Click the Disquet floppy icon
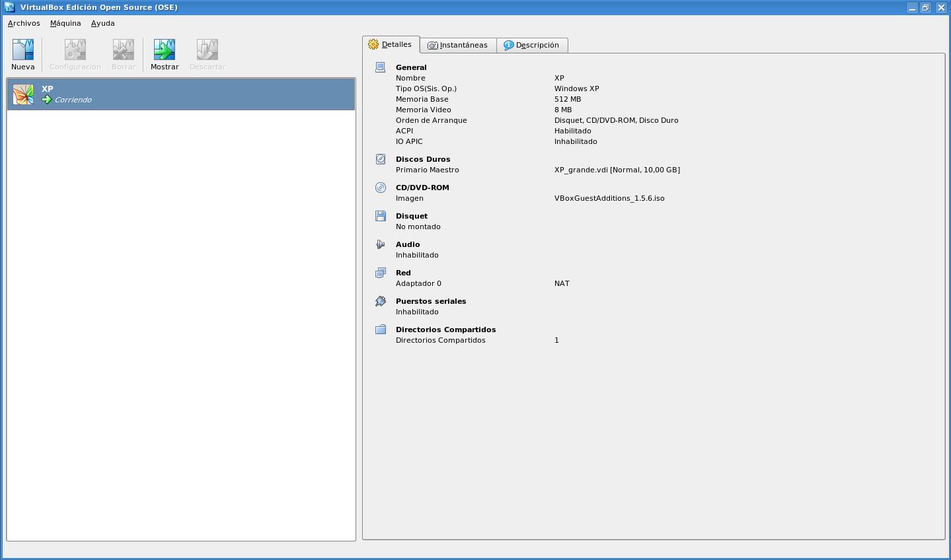951x560 pixels. tap(381, 215)
